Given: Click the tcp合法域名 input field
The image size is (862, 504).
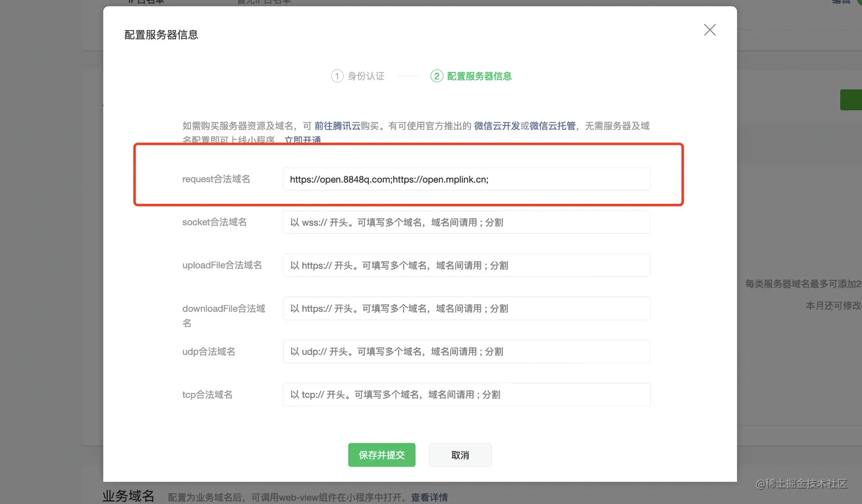Looking at the screenshot, I should 466,394.
